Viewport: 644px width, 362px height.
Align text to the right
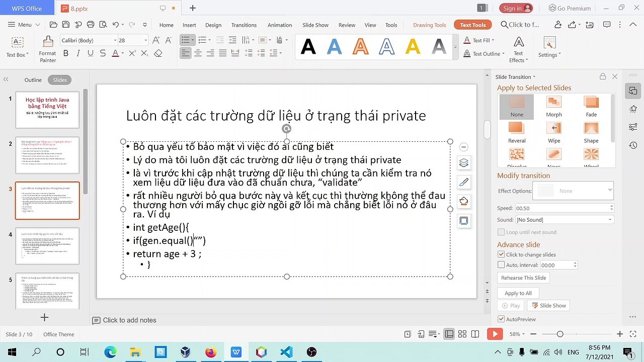coord(210,53)
